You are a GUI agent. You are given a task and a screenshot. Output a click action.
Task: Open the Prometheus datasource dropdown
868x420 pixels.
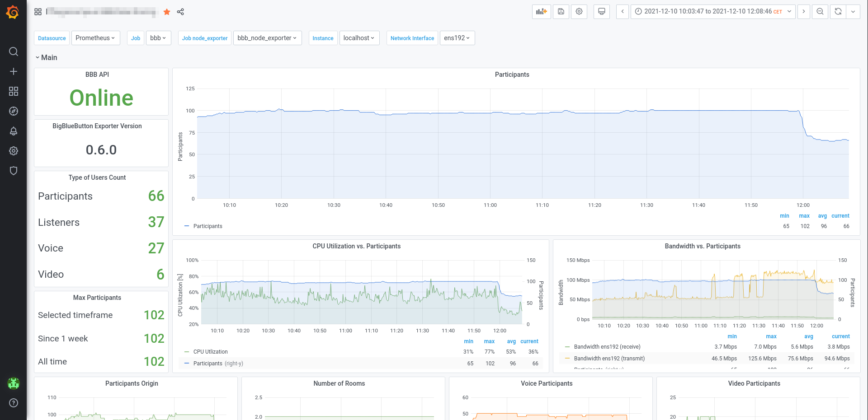95,38
